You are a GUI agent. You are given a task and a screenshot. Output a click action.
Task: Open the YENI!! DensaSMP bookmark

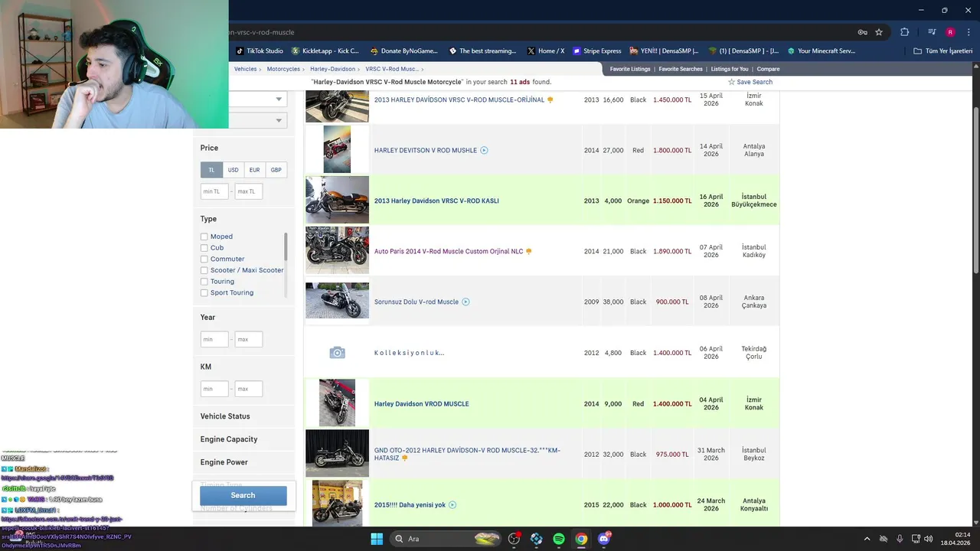tap(664, 51)
